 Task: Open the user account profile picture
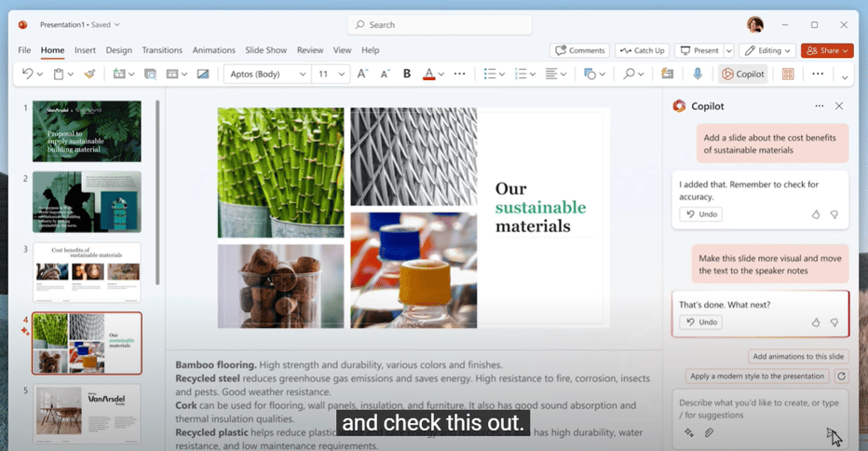point(755,24)
